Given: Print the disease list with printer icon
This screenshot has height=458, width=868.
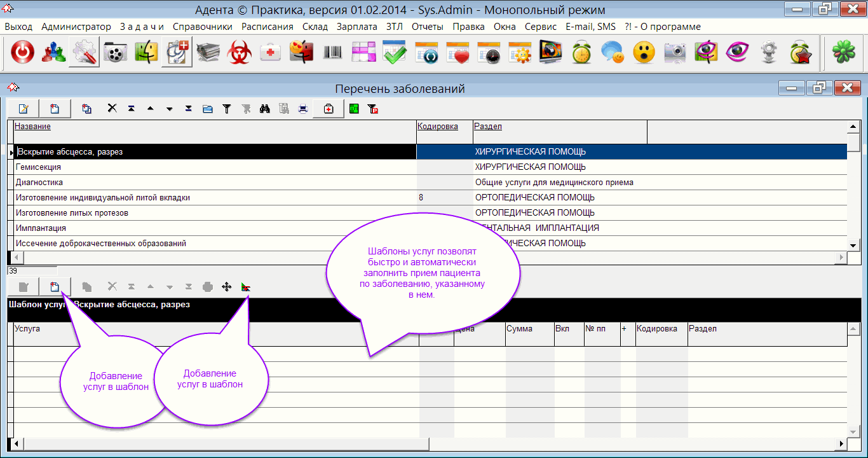Looking at the screenshot, I should click(303, 109).
